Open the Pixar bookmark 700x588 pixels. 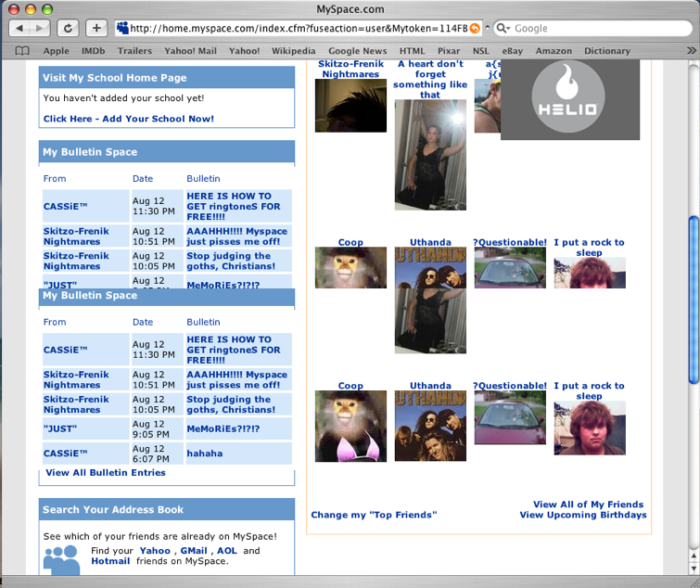click(x=449, y=51)
